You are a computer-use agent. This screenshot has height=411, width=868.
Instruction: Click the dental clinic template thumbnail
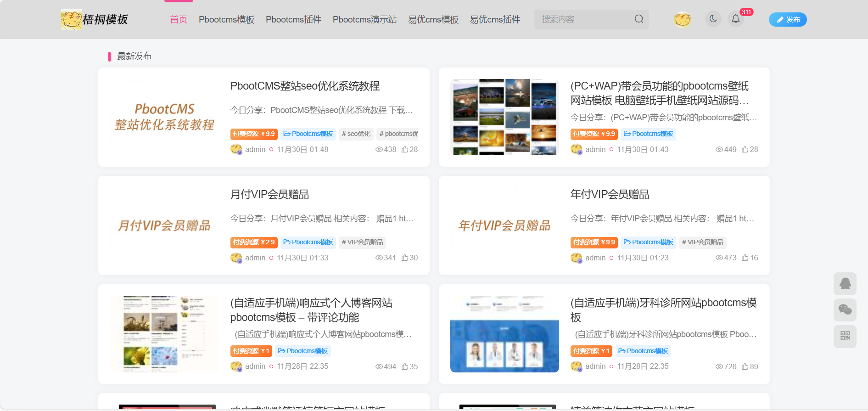[x=504, y=334]
